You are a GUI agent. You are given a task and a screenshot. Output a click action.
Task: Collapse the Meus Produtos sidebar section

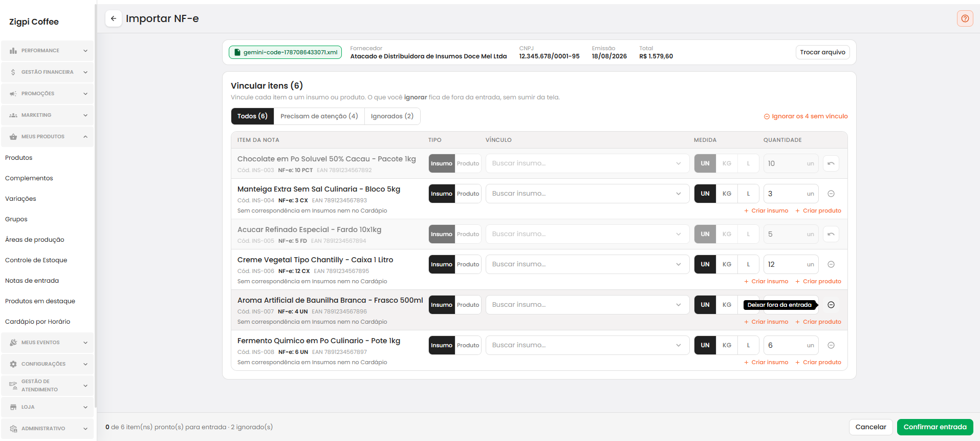[x=48, y=137]
